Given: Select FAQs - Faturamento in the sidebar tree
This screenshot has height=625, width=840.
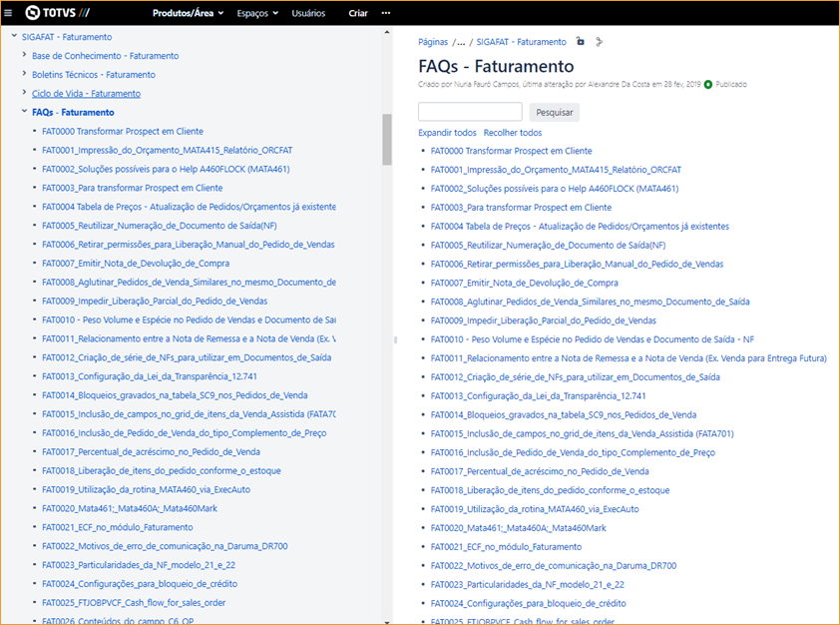Looking at the screenshot, I should point(73,112).
